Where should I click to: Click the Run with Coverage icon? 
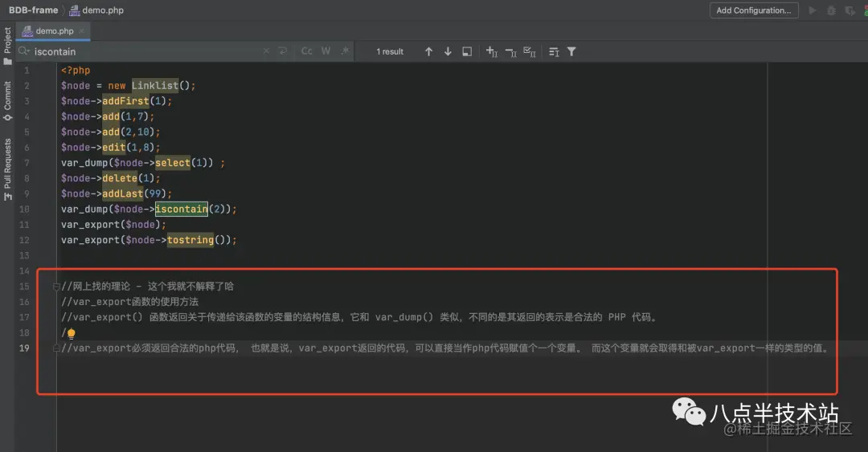pos(850,10)
